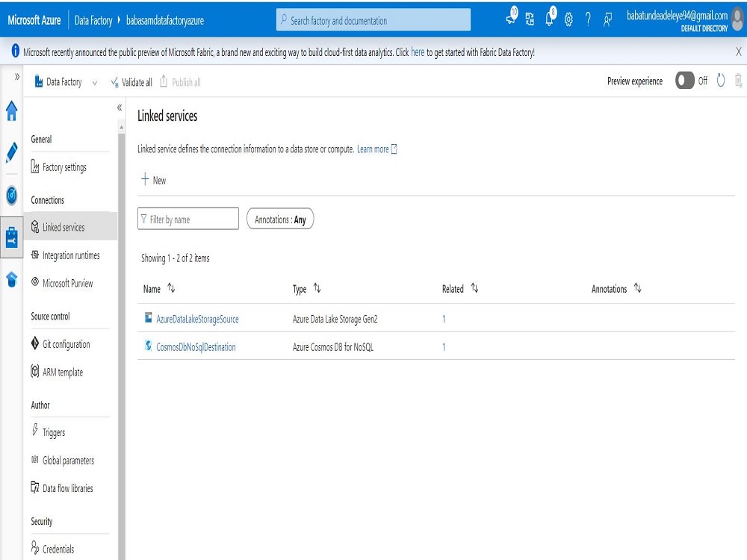Open the switch Data Factory icon
Screen dimensions: 747x560
(530, 19)
